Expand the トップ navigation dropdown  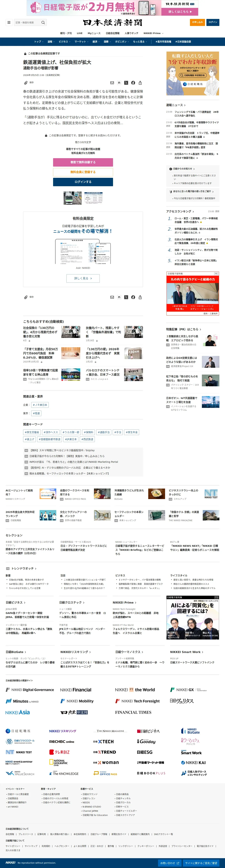(x=38, y=42)
